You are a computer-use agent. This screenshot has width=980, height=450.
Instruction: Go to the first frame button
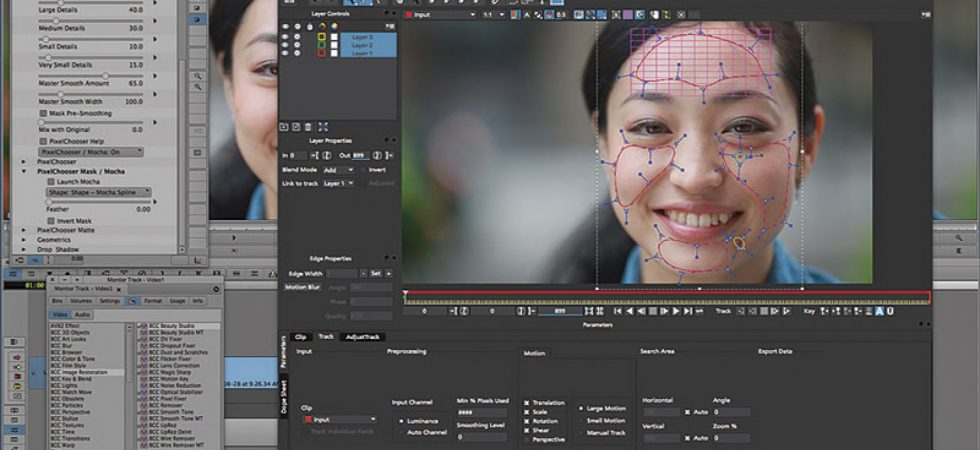point(618,311)
